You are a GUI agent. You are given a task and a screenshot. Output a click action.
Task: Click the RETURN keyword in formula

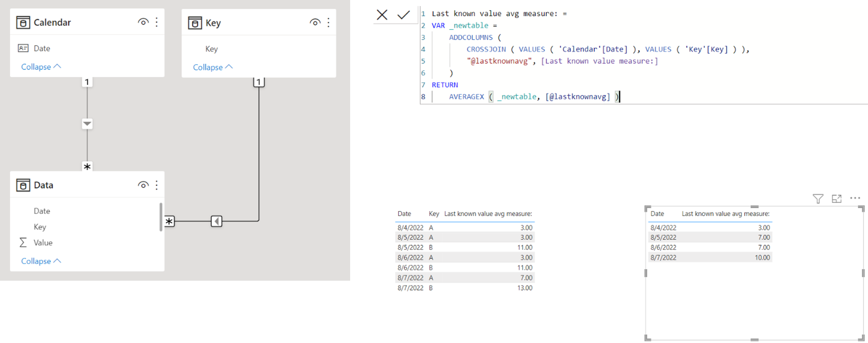click(x=445, y=85)
